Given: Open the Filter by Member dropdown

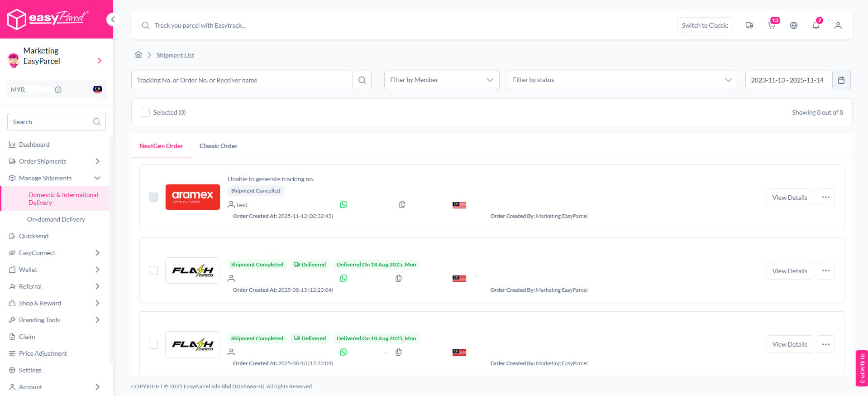Looking at the screenshot, I should pos(441,80).
